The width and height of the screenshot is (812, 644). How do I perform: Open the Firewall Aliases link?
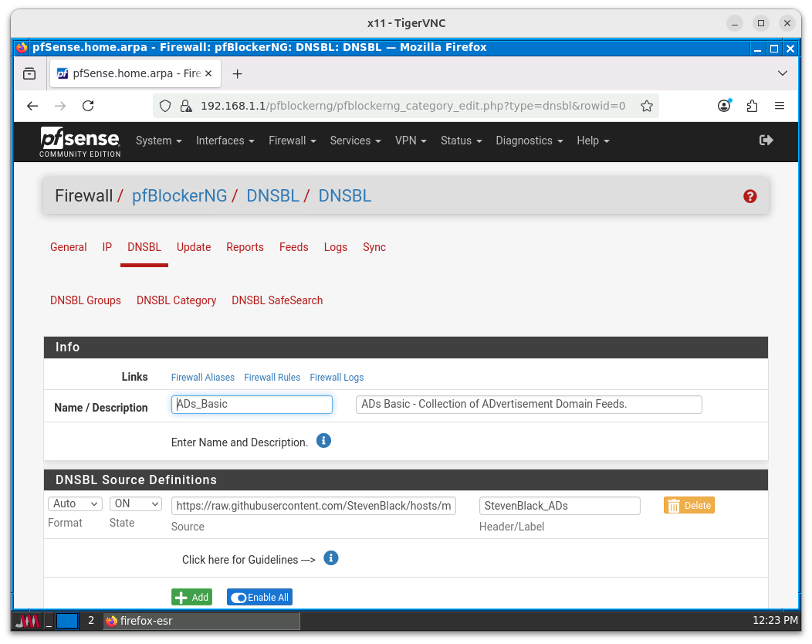pyautogui.click(x=202, y=377)
